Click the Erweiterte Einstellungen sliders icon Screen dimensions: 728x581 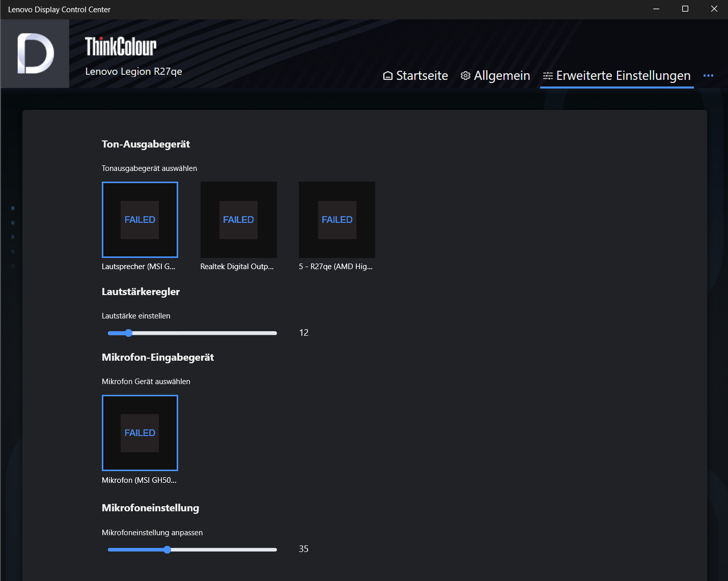548,76
